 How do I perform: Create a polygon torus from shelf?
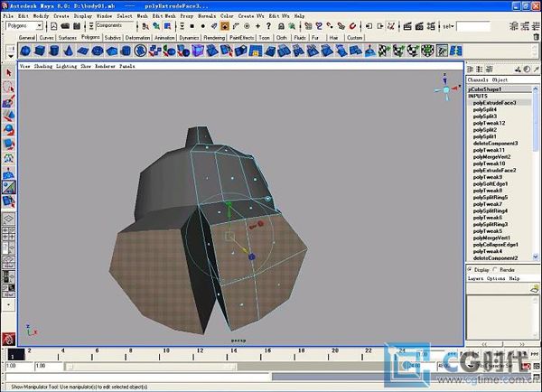[x=98, y=51]
